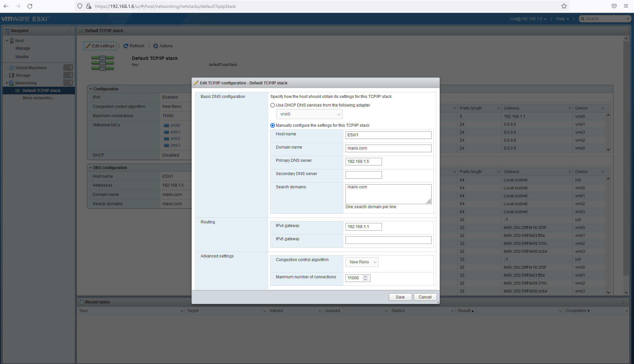Open vmk0 NIC link in Configuration
This screenshot has width=634, height=364.
(x=175, y=125)
